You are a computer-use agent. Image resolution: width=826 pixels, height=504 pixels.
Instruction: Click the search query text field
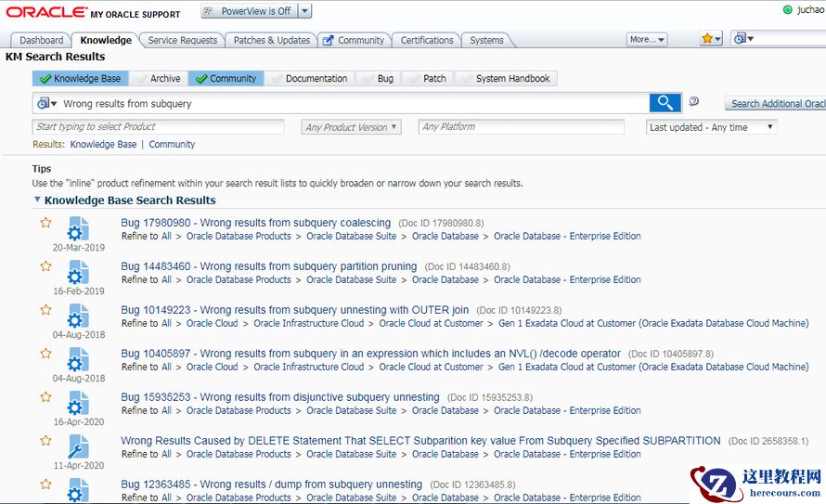point(354,103)
